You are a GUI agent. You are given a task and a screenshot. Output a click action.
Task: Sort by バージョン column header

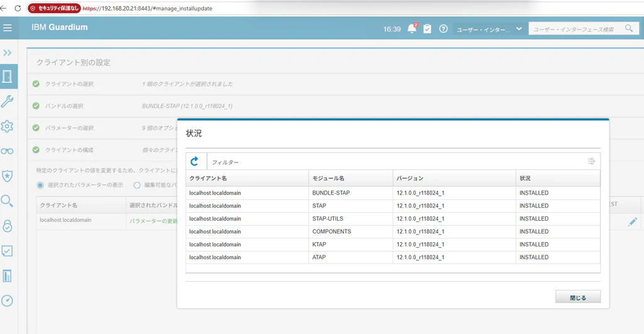(x=454, y=178)
